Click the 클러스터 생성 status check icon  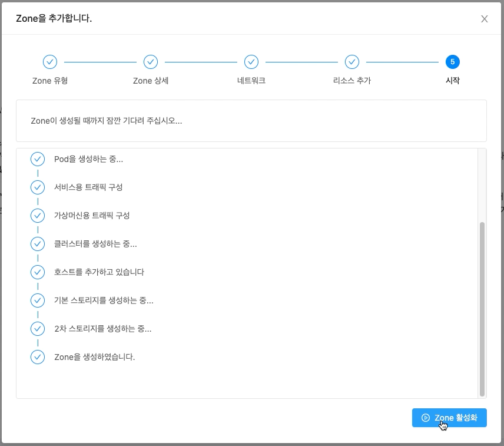coord(38,244)
